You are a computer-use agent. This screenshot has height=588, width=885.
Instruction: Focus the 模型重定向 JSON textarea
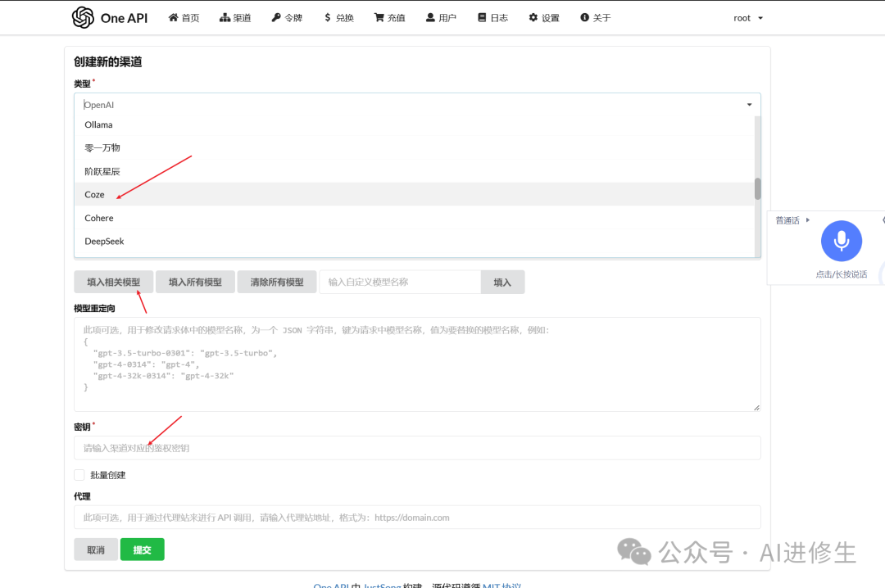[x=417, y=364]
